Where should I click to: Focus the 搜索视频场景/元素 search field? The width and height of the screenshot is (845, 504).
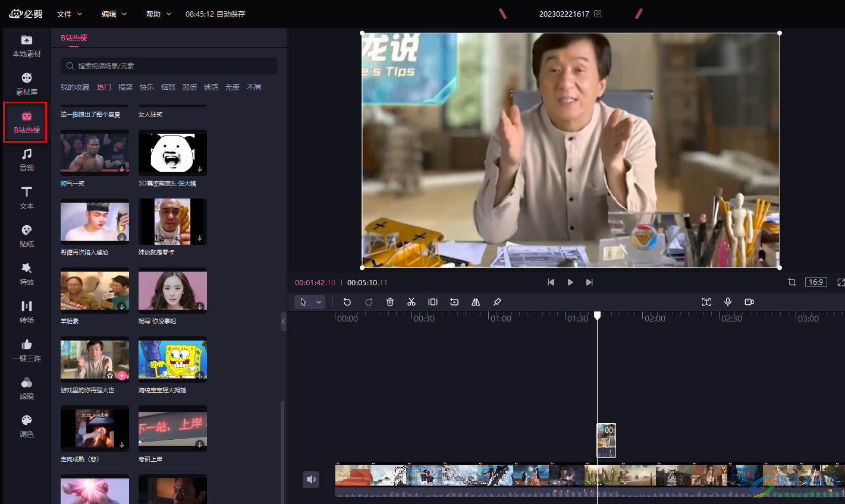[169, 66]
